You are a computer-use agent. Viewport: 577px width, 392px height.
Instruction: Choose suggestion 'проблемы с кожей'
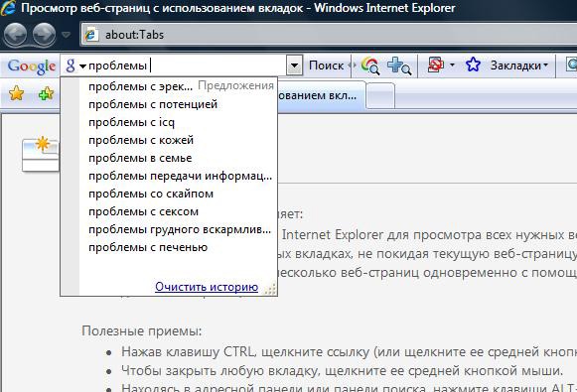[x=141, y=140]
